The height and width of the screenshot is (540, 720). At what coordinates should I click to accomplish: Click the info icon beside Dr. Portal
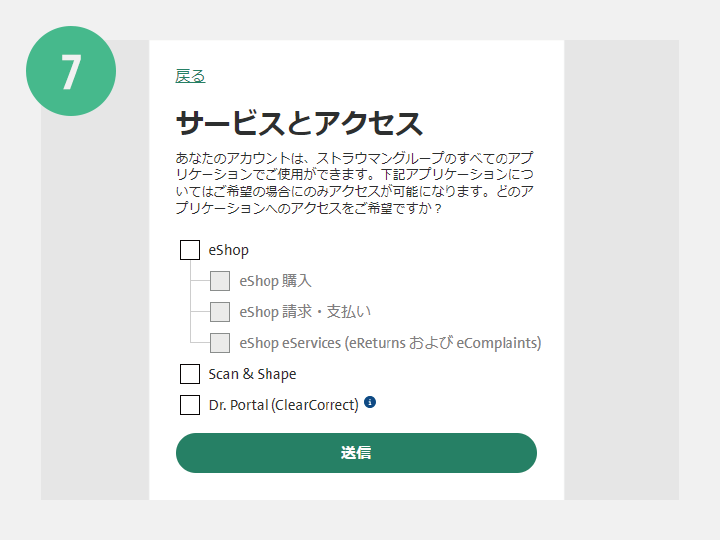(370, 402)
